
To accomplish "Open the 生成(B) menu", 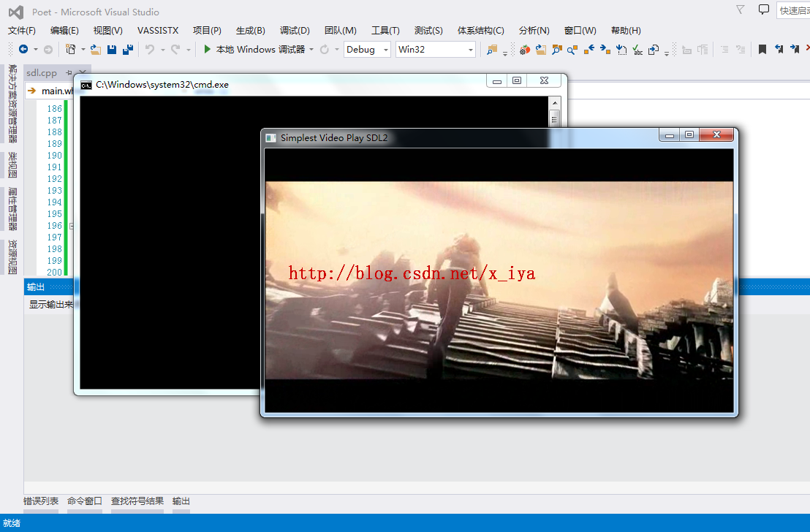I will pyautogui.click(x=251, y=31).
